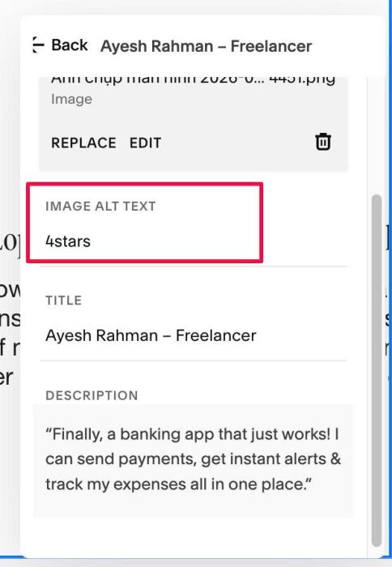Click the panel's vertical scrollbar thumb

377,371
